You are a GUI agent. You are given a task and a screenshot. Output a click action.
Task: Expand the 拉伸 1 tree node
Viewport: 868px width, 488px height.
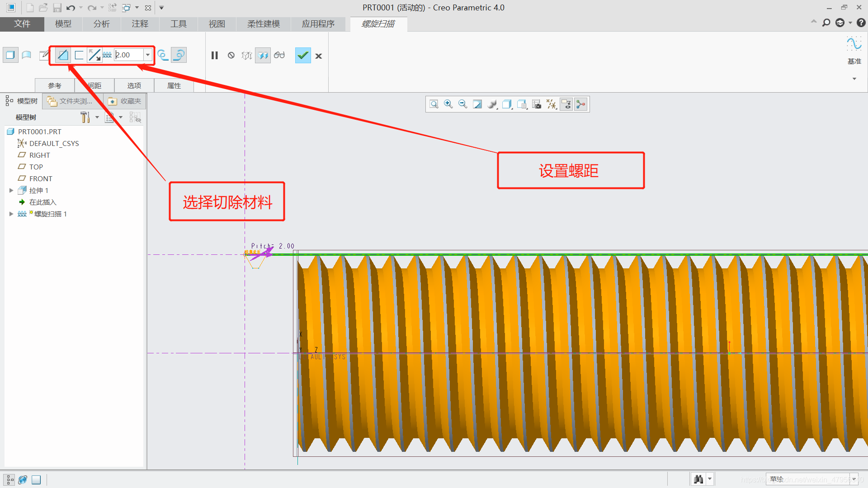tap(11, 190)
